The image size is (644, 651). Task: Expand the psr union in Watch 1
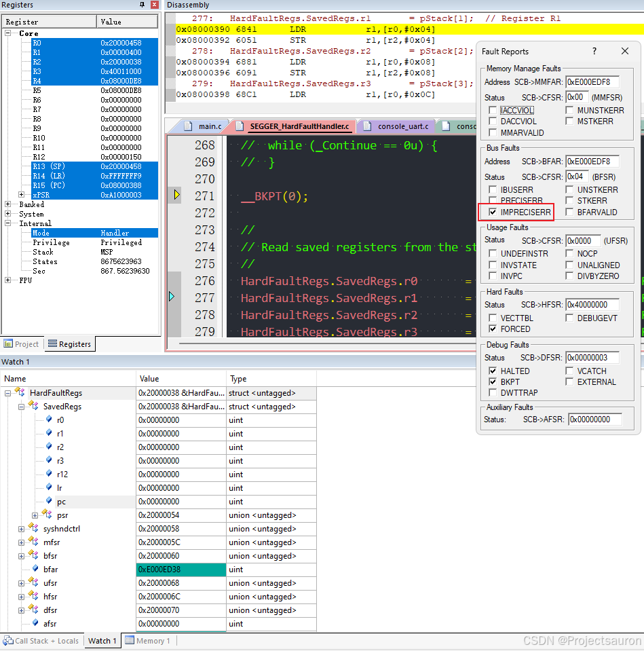click(35, 515)
